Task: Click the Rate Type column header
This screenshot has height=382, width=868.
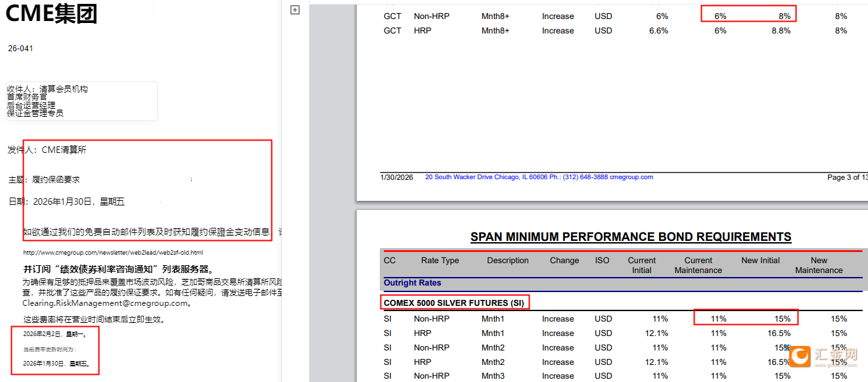Action: (x=440, y=261)
